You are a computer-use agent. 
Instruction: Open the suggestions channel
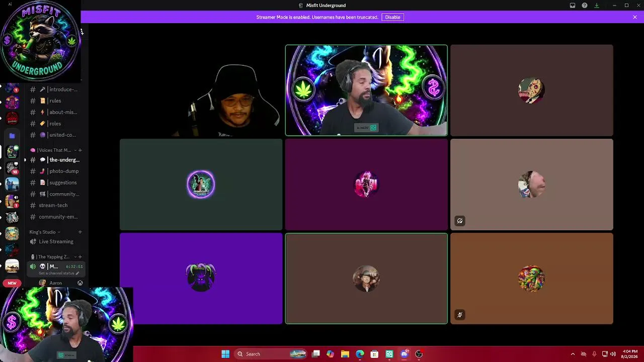(55, 183)
